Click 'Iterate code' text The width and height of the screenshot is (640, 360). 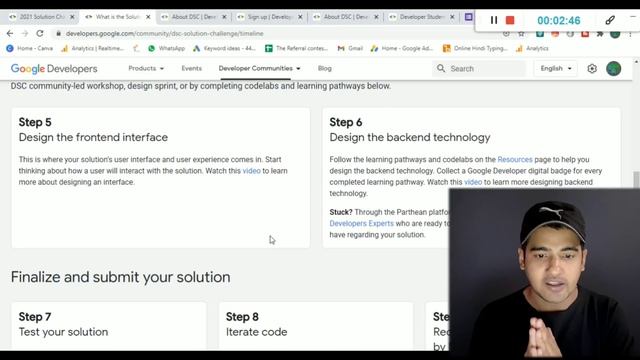click(x=256, y=332)
